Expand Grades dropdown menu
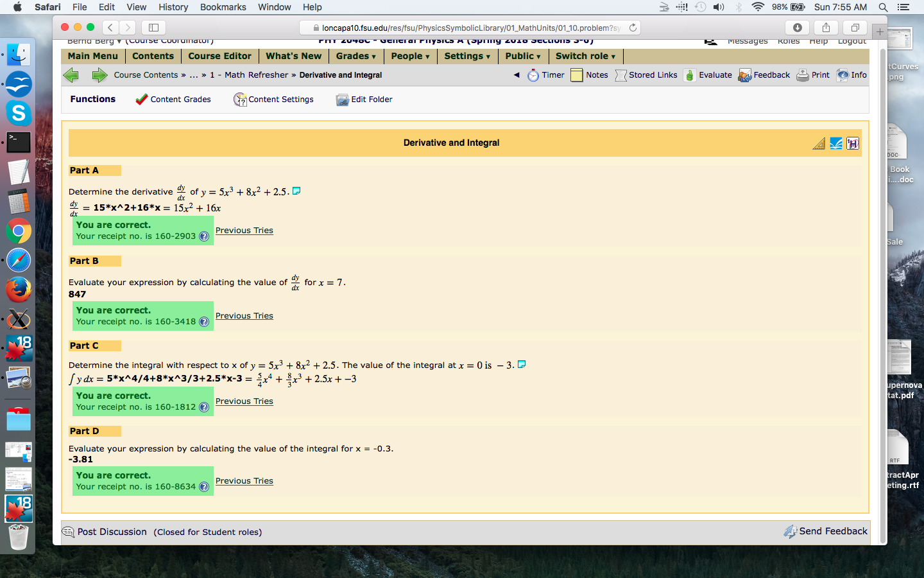924x578 pixels. click(356, 56)
